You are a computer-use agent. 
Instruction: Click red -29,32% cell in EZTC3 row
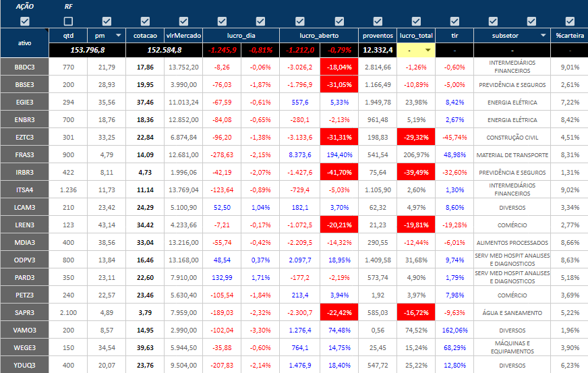(x=416, y=138)
